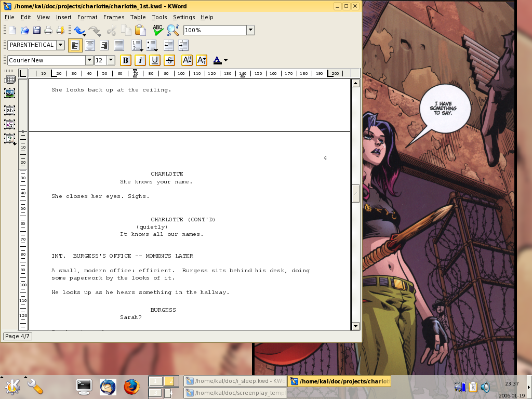Open the KDE K menu
Image resolution: width=532 pixels, height=399 pixels.
point(12,387)
